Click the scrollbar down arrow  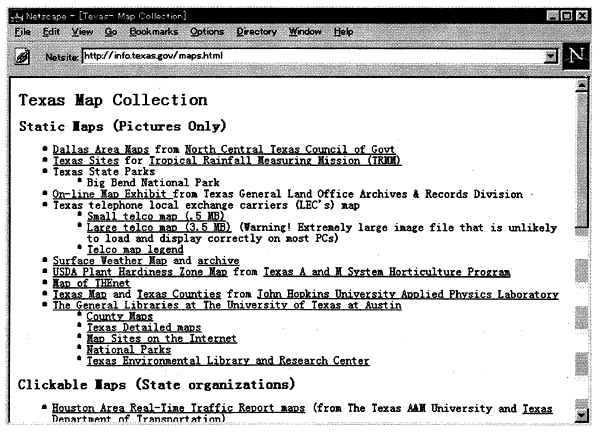click(582, 415)
